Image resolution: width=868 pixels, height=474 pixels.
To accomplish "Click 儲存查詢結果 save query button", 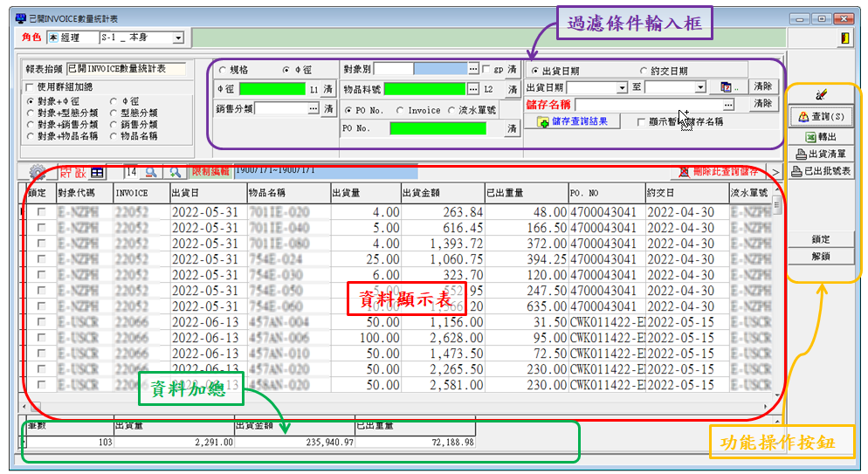I will coord(572,122).
